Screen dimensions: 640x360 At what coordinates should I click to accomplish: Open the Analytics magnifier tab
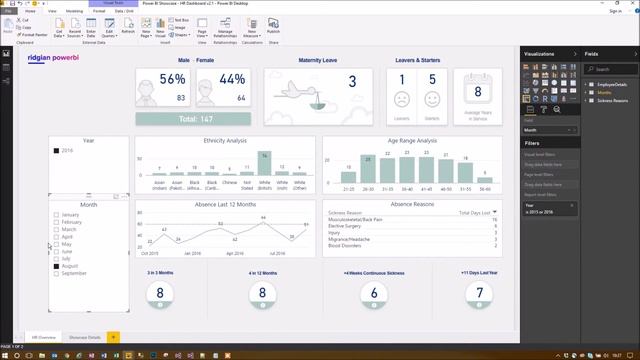coord(557,109)
